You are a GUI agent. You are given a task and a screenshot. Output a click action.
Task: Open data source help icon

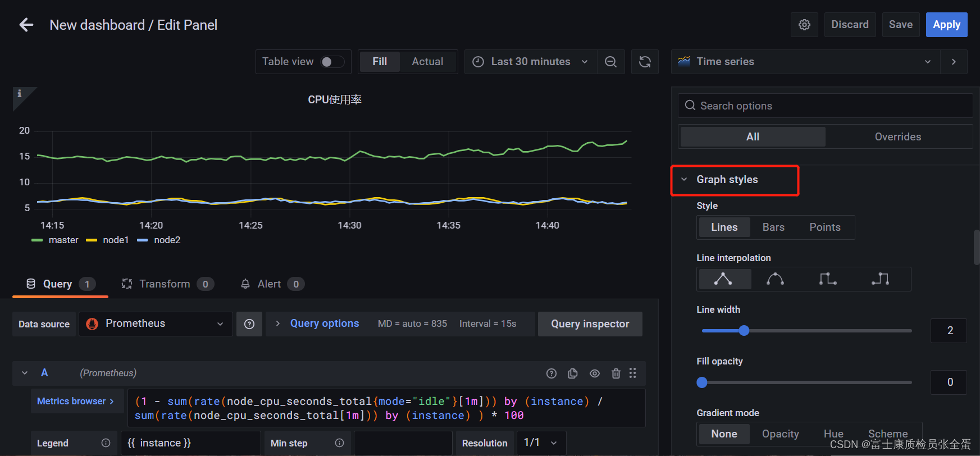point(249,324)
